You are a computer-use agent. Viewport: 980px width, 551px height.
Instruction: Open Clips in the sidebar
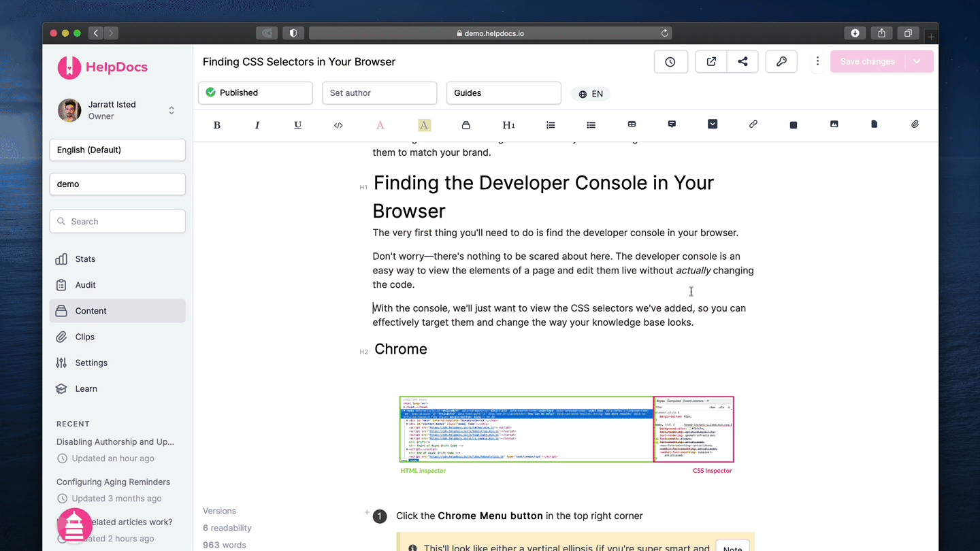[x=118, y=337]
